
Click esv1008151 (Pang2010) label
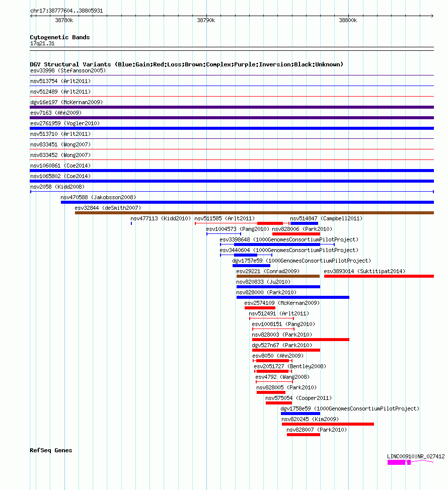click(x=283, y=324)
